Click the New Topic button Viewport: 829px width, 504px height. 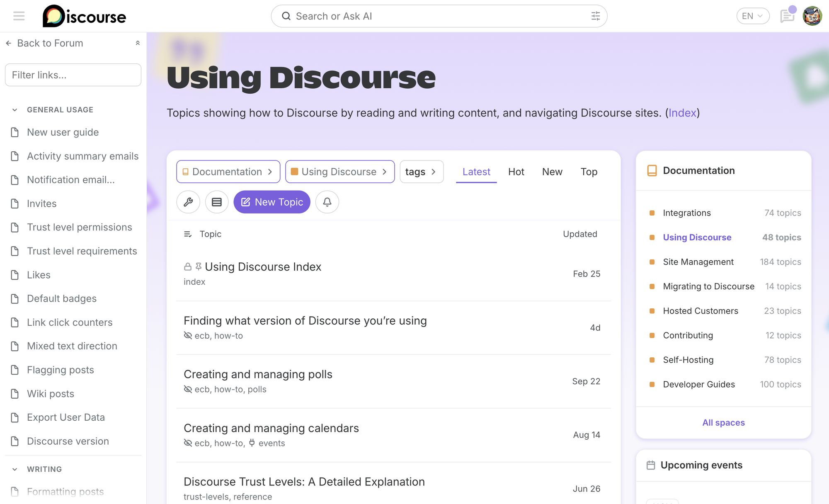272,202
